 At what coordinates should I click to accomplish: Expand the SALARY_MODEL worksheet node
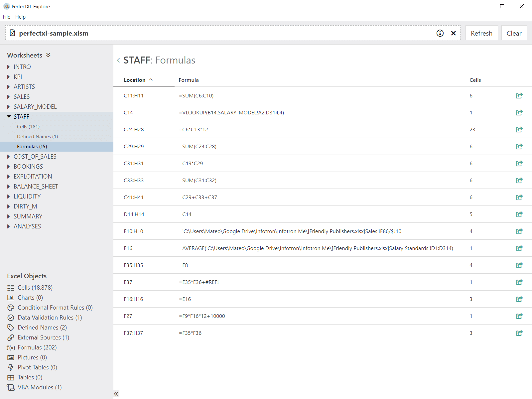click(9, 107)
